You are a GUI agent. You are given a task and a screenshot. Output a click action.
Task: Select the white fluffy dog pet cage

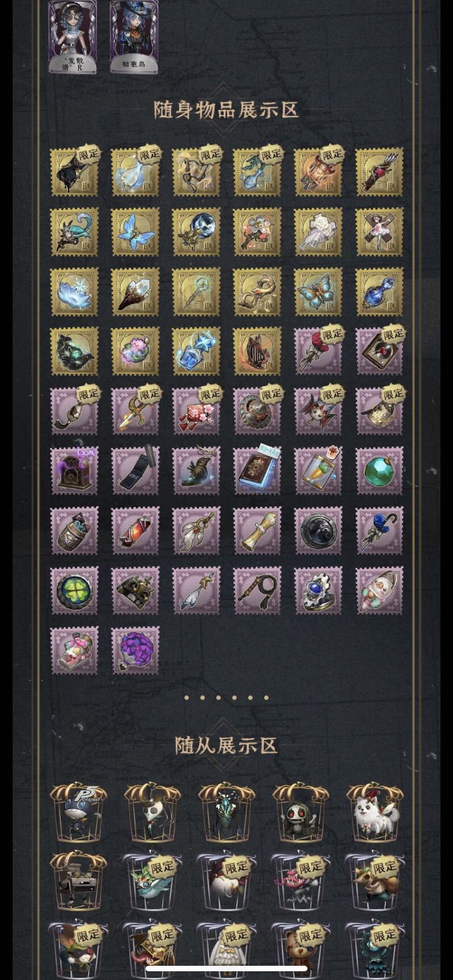[375, 813]
